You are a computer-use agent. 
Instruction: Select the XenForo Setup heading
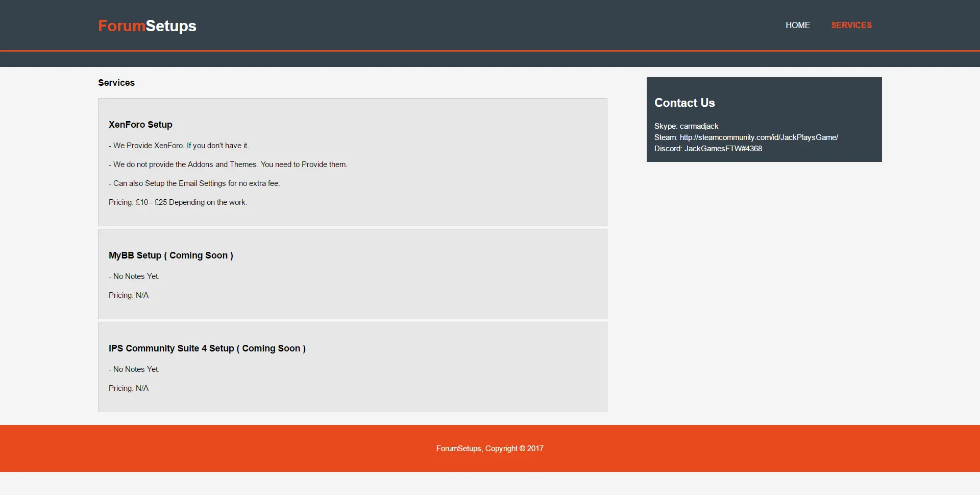[140, 125]
